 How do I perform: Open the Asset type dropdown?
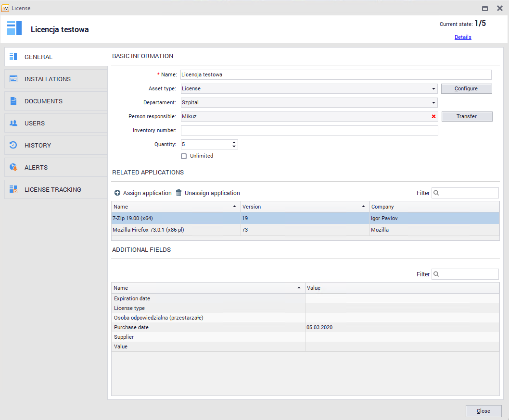(433, 89)
